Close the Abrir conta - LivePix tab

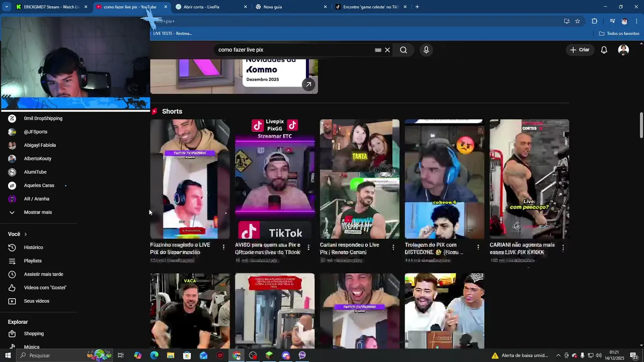click(x=246, y=7)
